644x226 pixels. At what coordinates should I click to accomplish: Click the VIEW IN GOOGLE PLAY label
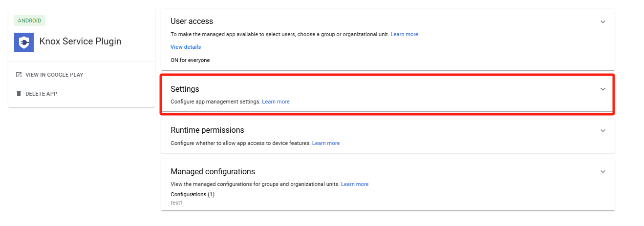point(54,75)
